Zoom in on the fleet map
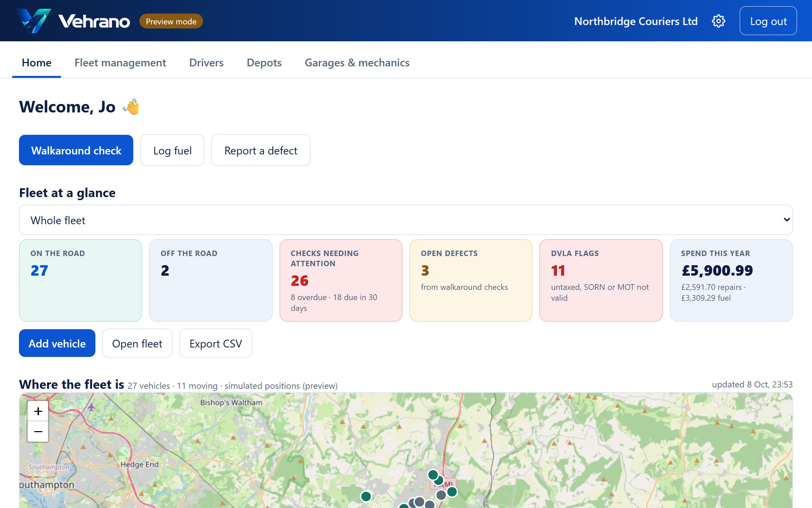The width and height of the screenshot is (812, 508). click(x=38, y=411)
